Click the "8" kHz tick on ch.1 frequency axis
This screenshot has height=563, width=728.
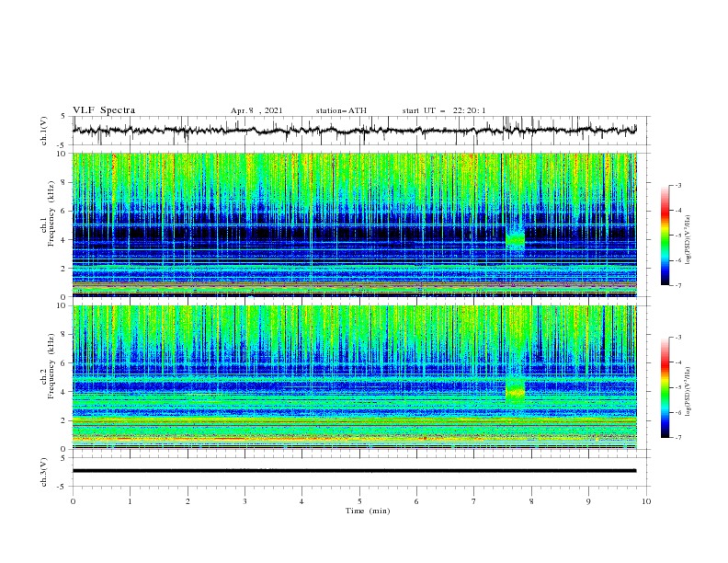click(x=64, y=182)
